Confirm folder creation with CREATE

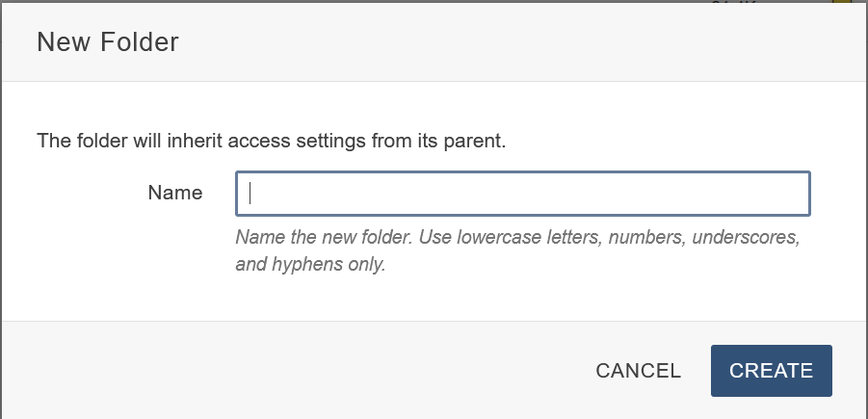[x=771, y=371]
